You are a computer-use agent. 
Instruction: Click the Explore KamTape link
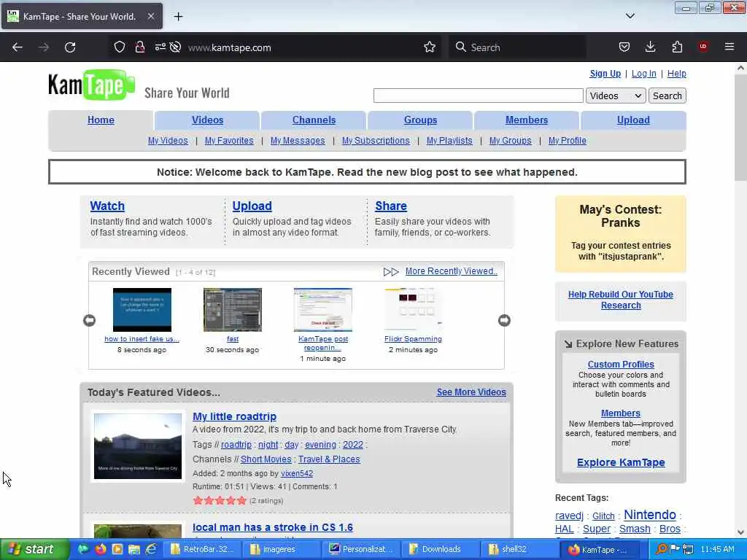tap(621, 462)
